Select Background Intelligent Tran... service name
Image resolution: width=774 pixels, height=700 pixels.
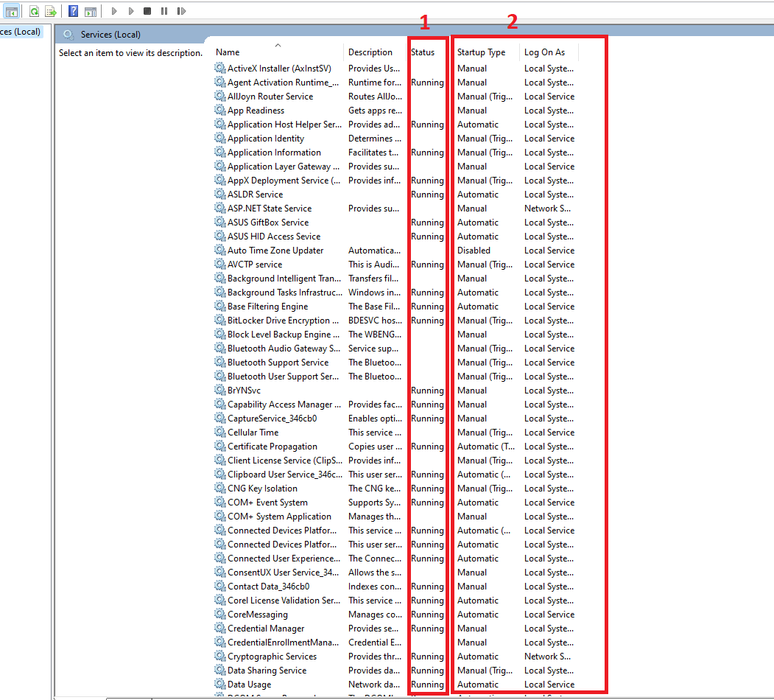coord(284,279)
